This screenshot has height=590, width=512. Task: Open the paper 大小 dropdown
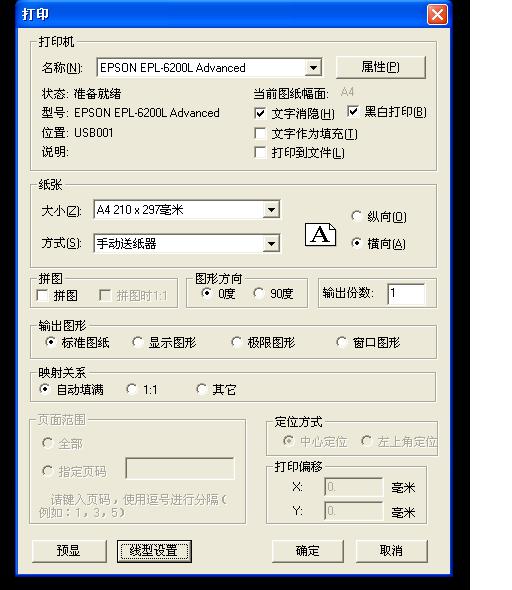tap(271, 210)
